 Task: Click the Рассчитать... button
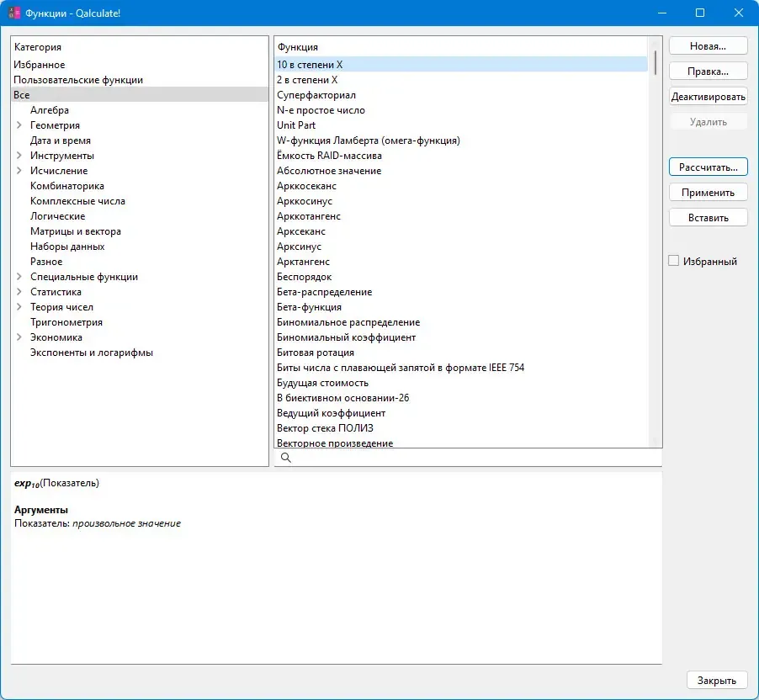click(x=709, y=167)
